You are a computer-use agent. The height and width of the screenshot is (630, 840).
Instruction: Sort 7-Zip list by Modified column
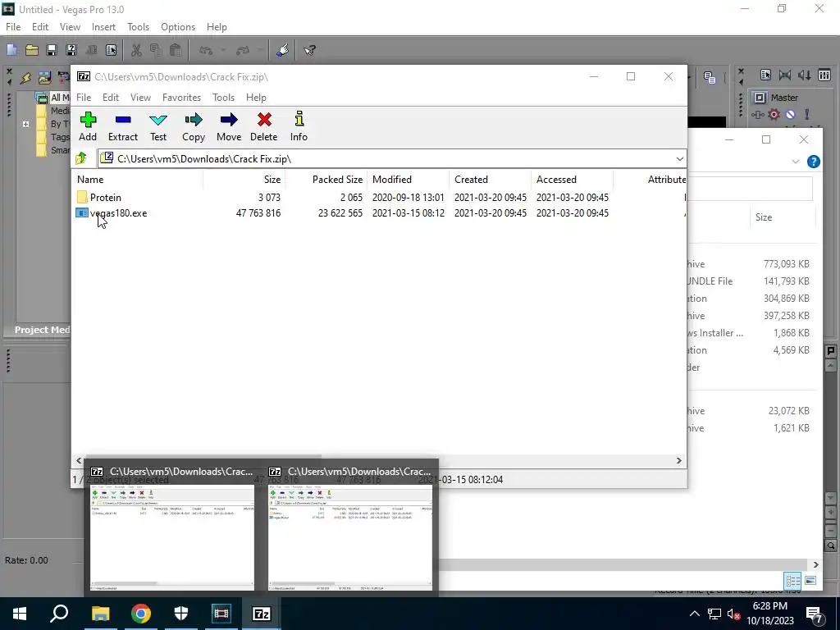[409, 180]
